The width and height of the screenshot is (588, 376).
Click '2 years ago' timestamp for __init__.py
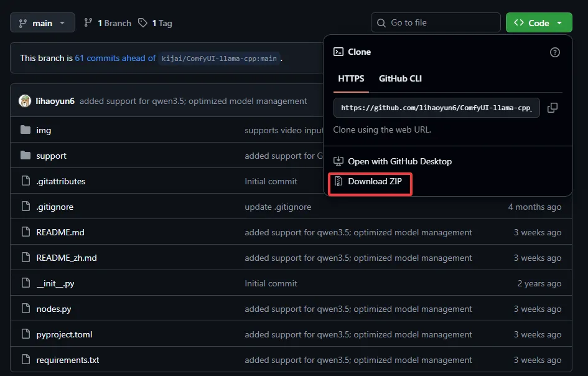539,283
